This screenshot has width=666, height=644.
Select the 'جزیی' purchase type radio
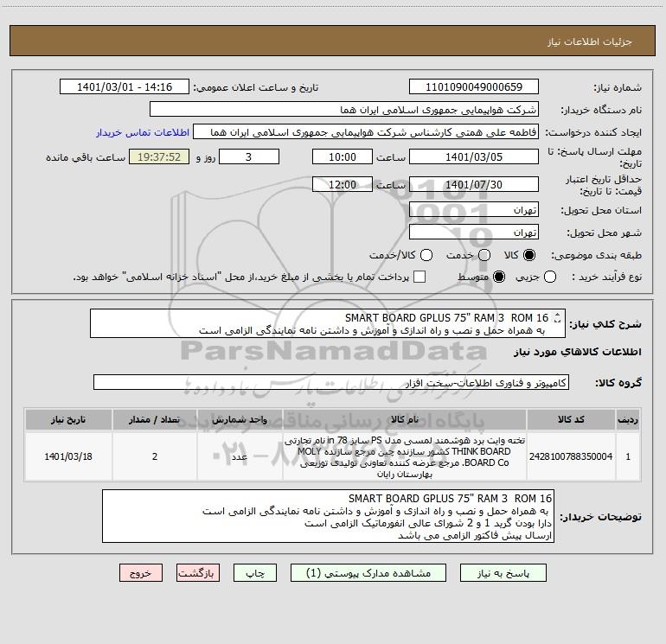(x=549, y=277)
